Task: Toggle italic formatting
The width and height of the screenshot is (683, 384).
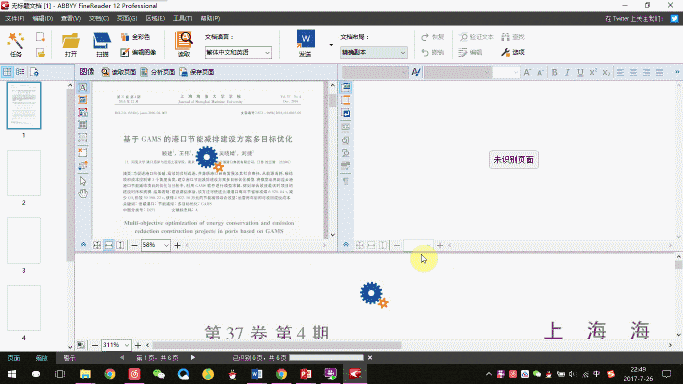Action: (567, 72)
